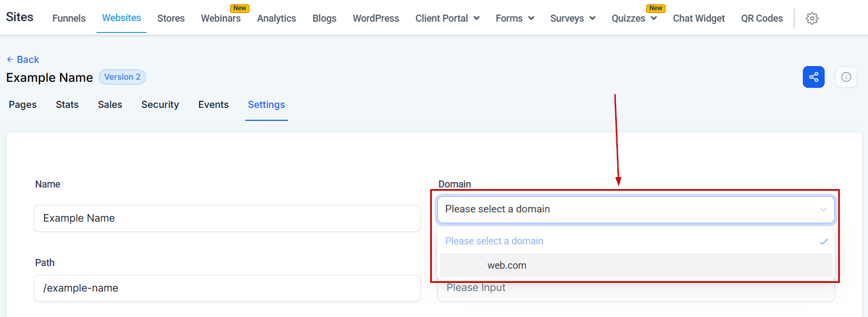Switch to the Pages tab

coord(23,105)
